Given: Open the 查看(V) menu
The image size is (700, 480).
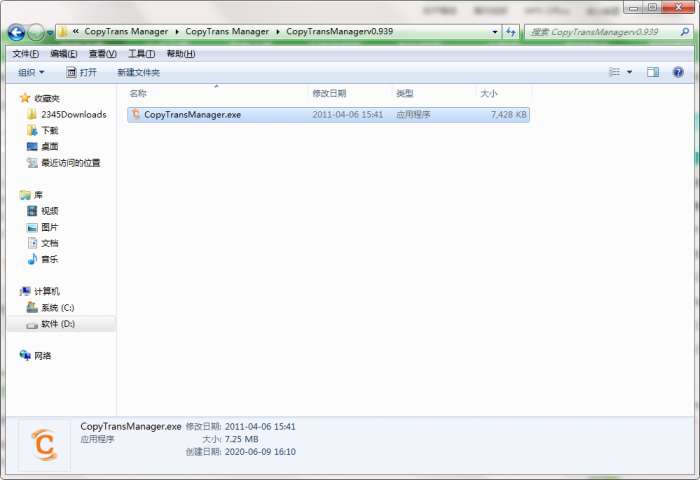Looking at the screenshot, I should point(103,54).
